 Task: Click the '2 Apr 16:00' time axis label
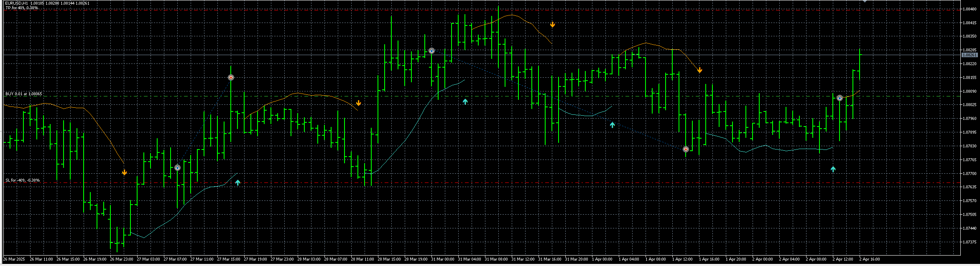(x=870, y=259)
